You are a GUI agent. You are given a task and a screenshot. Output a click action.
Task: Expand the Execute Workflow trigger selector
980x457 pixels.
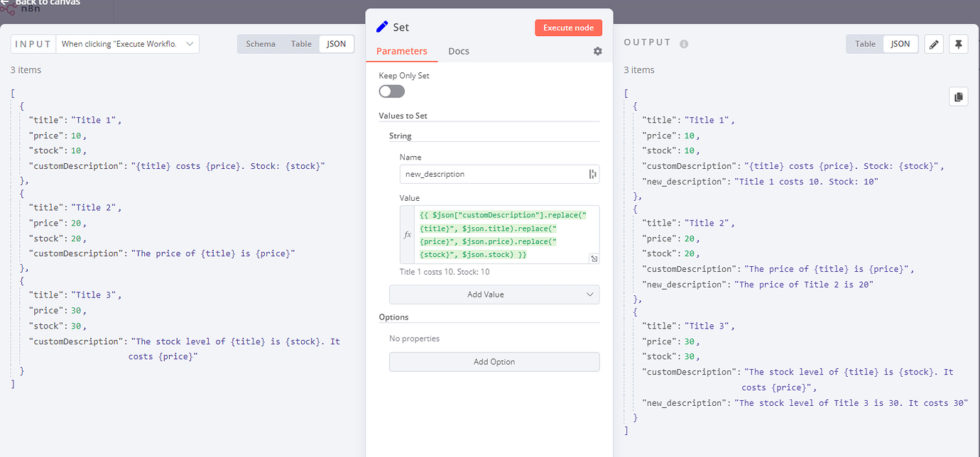tap(189, 43)
